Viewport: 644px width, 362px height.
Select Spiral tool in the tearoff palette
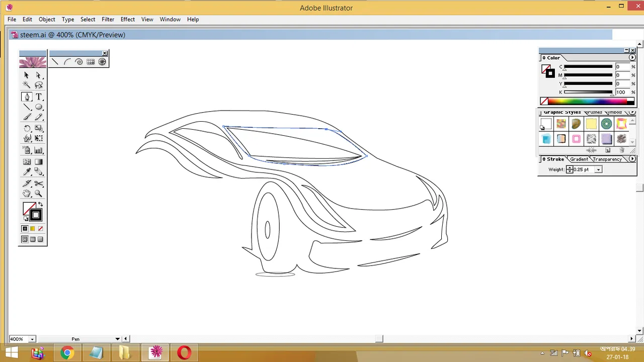(79, 62)
